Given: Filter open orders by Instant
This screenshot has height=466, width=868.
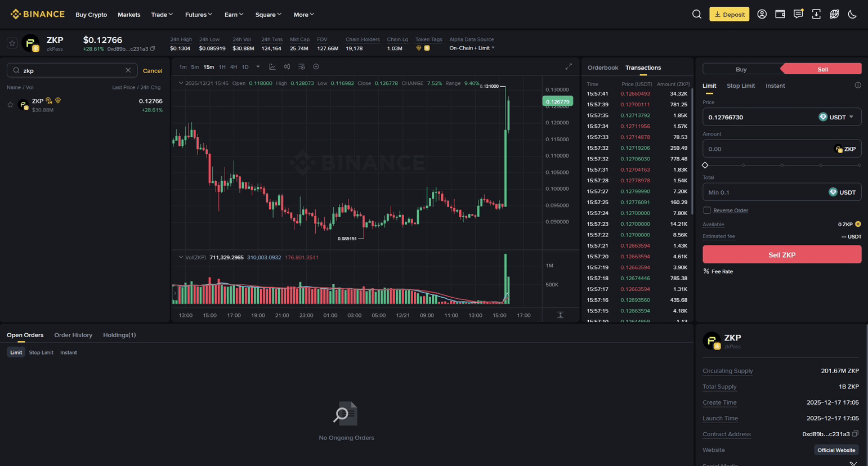Looking at the screenshot, I should click(x=69, y=352).
